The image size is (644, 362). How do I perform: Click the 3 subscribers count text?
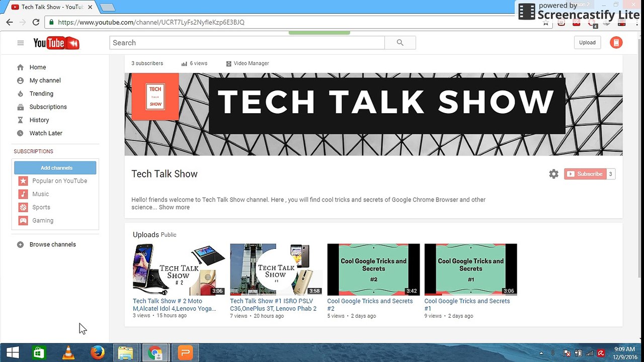147,63
